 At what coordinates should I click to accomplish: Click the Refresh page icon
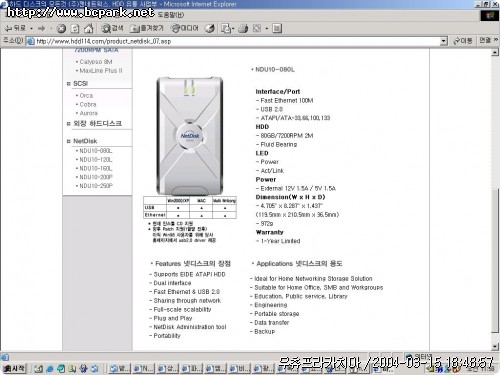pos(75,29)
